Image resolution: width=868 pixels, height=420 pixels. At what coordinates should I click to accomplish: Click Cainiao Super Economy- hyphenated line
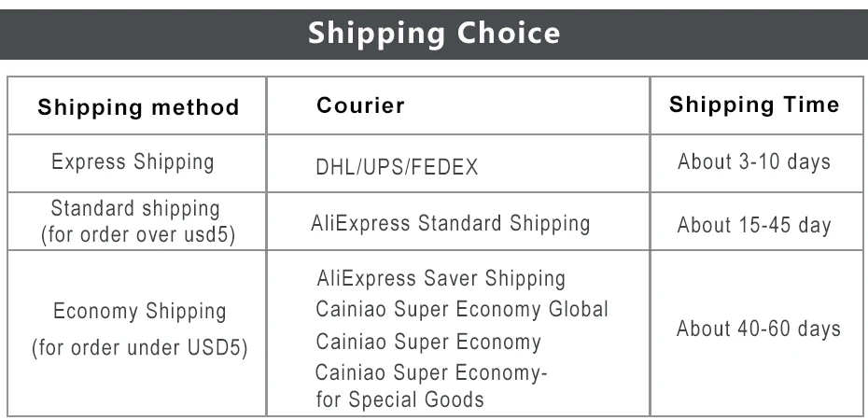click(x=430, y=373)
